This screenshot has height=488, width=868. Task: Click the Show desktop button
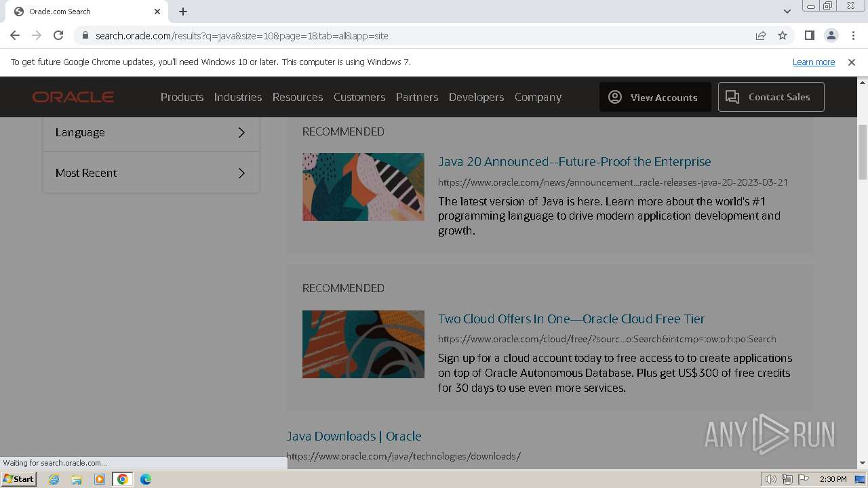861,479
